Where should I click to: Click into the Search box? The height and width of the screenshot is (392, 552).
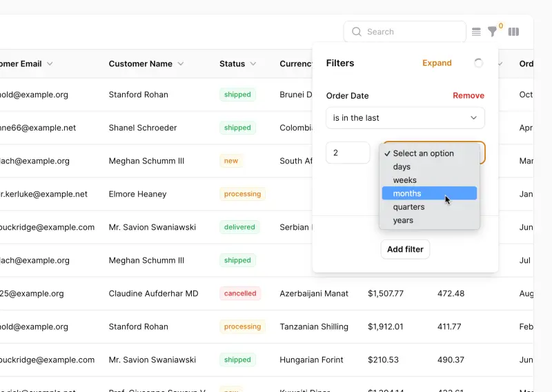pyautogui.click(x=413, y=32)
